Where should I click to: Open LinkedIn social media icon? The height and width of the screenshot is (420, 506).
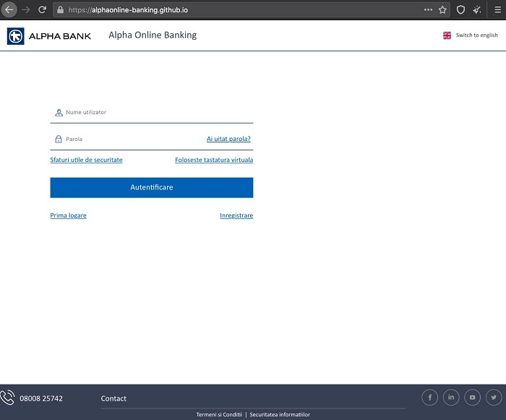tap(451, 397)
